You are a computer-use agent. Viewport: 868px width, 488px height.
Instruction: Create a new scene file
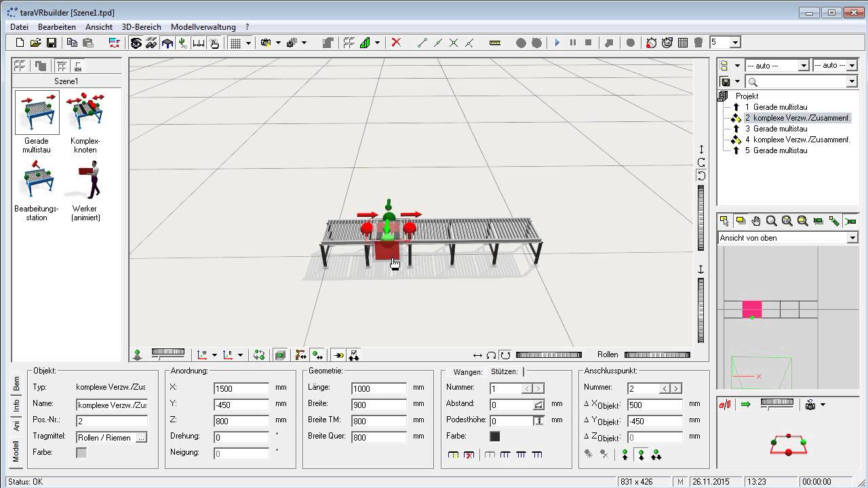pos(20,43)
